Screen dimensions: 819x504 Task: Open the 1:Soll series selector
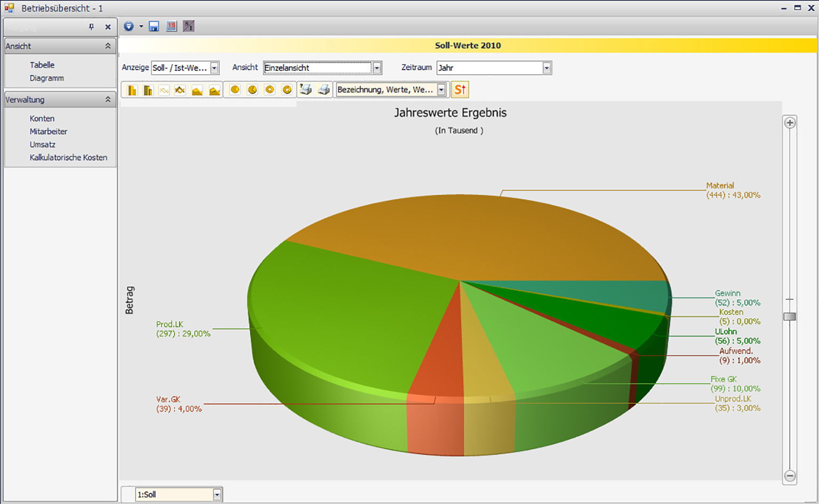217,494
